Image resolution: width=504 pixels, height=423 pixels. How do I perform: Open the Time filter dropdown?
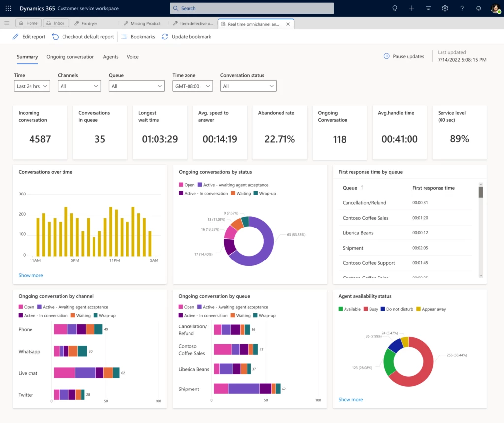(x=31, y=86)
